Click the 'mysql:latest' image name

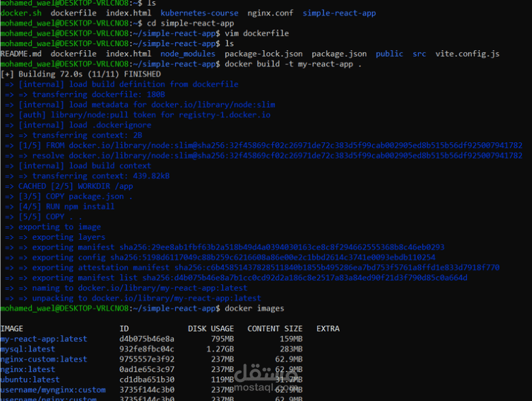coord(28,350)
